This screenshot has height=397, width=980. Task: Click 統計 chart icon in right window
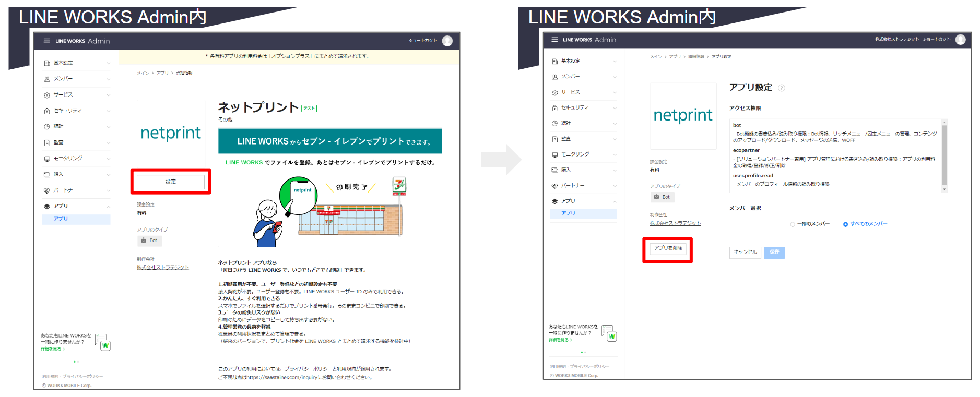tap(555, 124)
